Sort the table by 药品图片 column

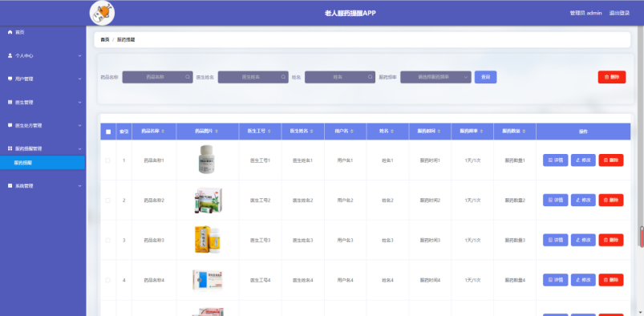(217, 132)
